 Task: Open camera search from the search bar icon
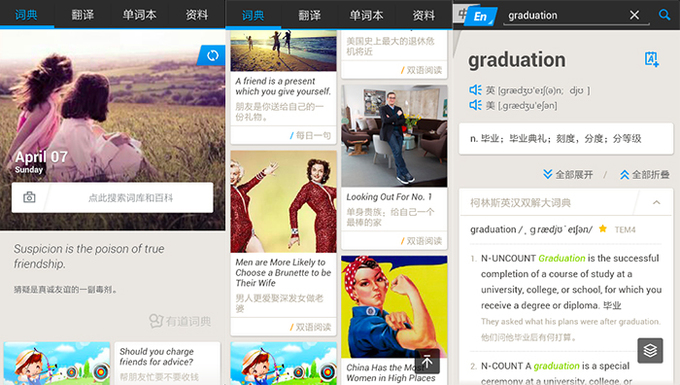point(29,198)
